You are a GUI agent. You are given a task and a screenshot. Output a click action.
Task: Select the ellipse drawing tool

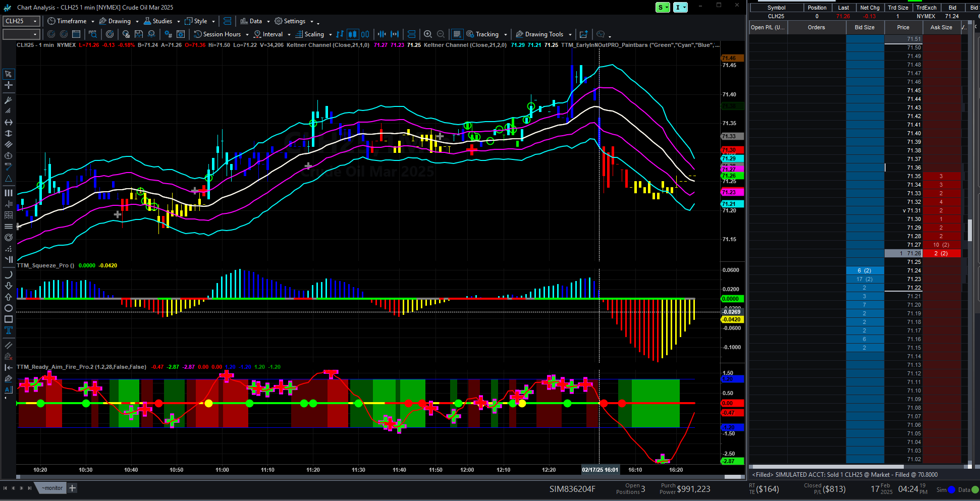9,308
